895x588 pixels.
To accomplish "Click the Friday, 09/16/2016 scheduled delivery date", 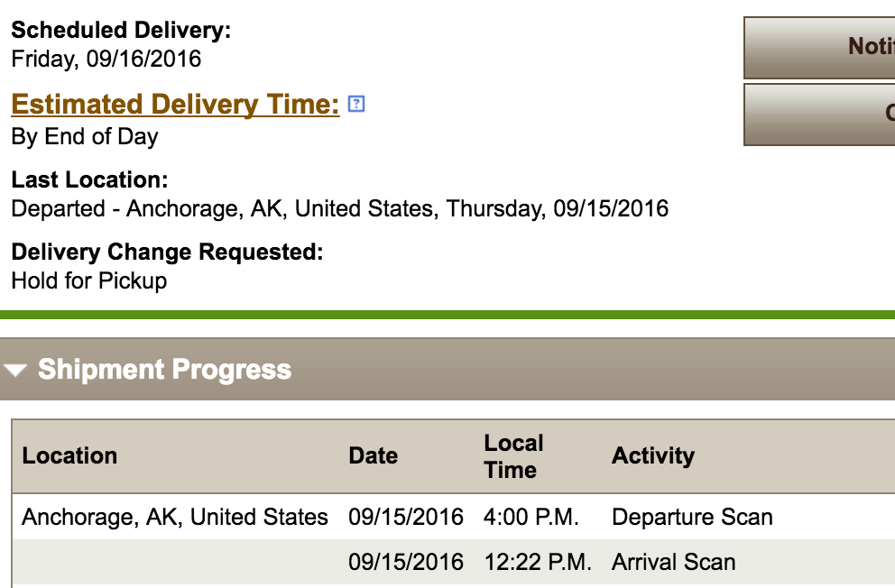I will (x=106, y=60).
